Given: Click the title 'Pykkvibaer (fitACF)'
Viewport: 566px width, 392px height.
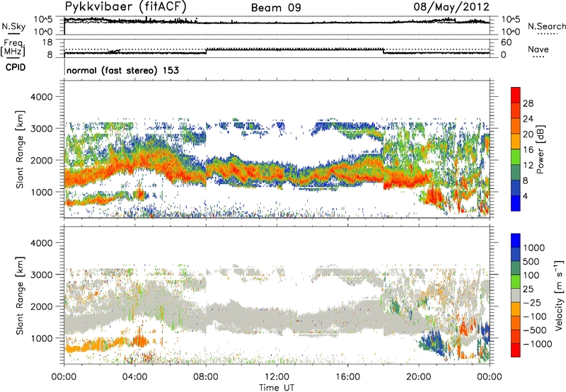Looking at the screenshot, I should coord(125,6).
